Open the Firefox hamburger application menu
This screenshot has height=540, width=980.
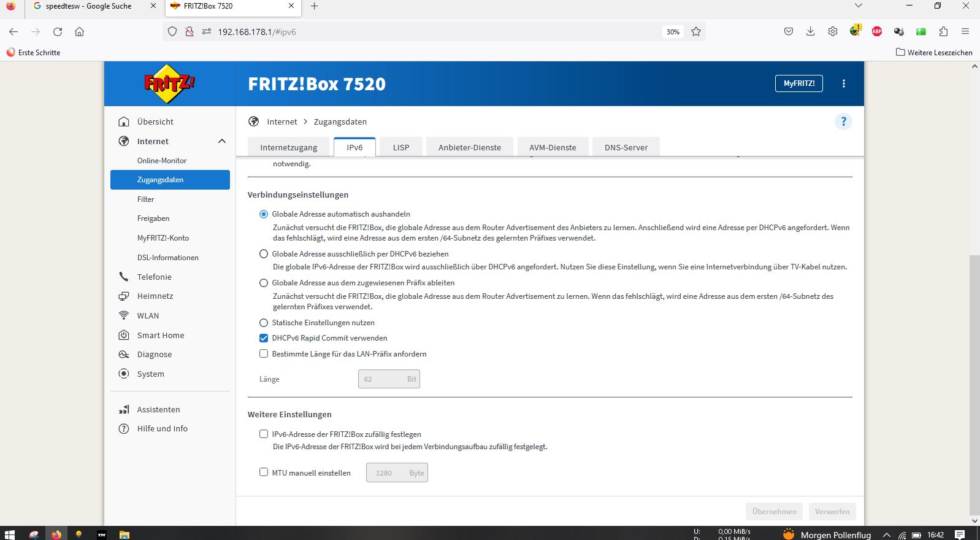tap(965, 31)
